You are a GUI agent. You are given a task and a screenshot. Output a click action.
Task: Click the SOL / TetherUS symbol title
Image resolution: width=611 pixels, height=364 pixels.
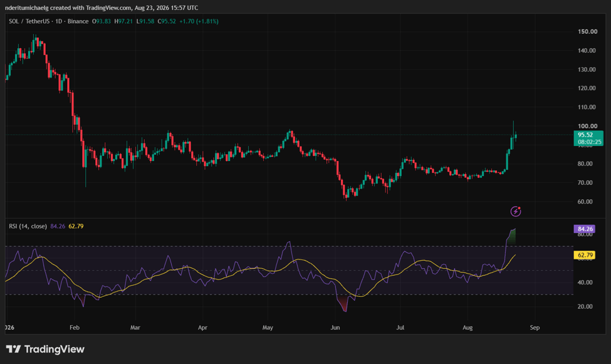coord(29,21)
